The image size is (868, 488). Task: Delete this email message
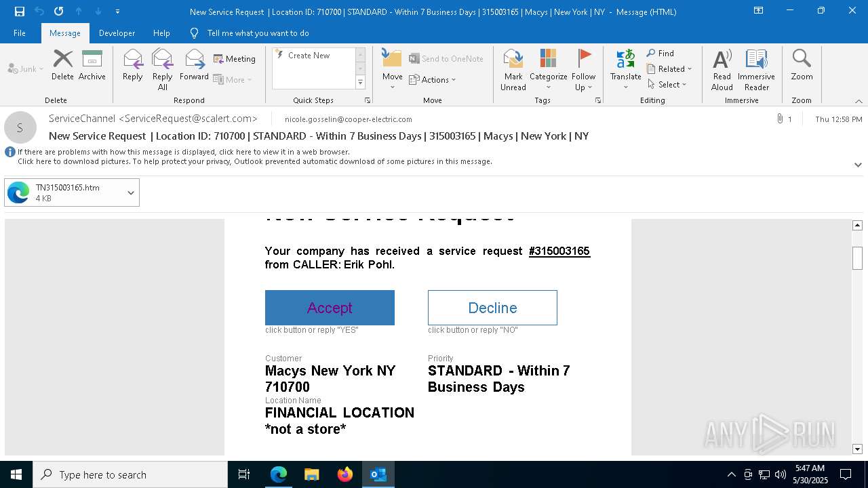[x=62, y=65]
